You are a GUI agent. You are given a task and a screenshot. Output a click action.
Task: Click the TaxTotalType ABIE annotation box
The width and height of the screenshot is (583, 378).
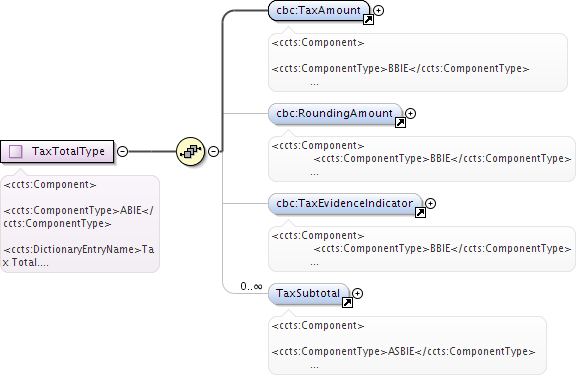click(80, 224)
